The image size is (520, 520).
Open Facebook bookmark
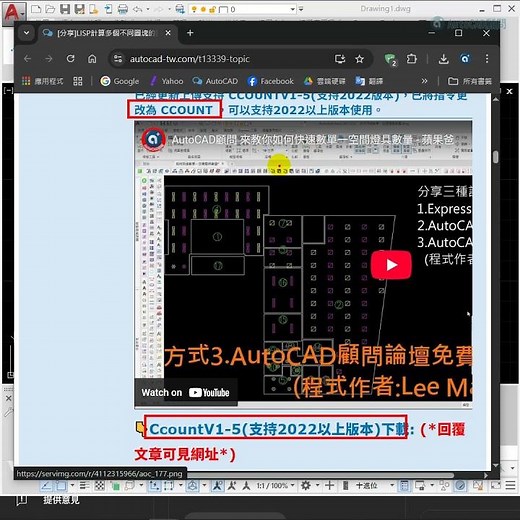coord(271,81)
